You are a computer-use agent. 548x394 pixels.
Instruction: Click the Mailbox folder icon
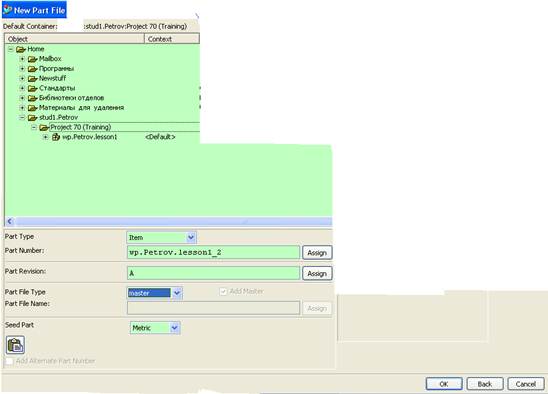[x=33, y=59]
